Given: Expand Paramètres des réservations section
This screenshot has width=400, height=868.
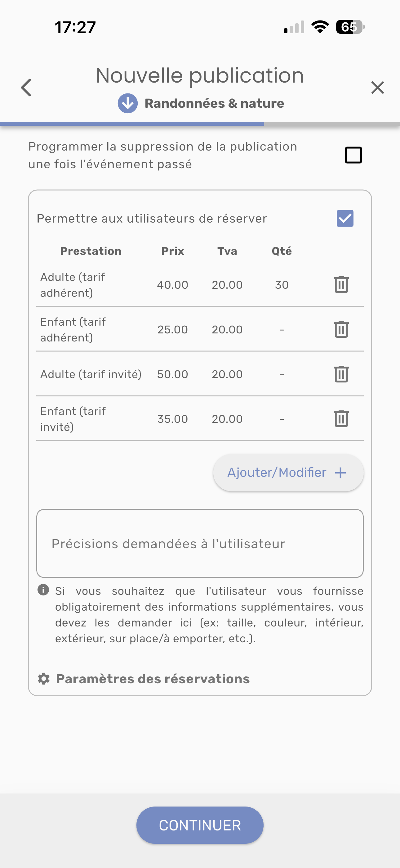Looking at the screenshot, I should (x=153, y=679).
